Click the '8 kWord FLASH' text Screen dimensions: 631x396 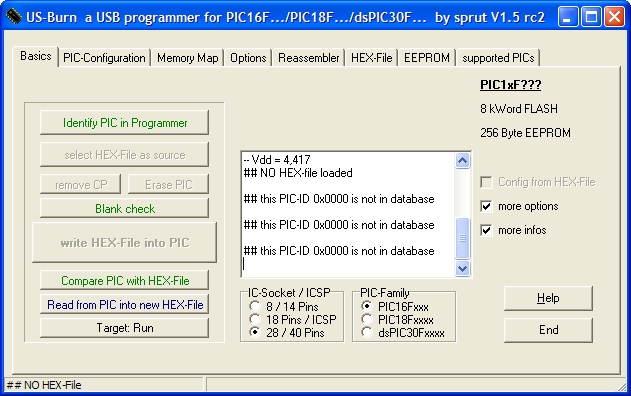pos(519,109)
